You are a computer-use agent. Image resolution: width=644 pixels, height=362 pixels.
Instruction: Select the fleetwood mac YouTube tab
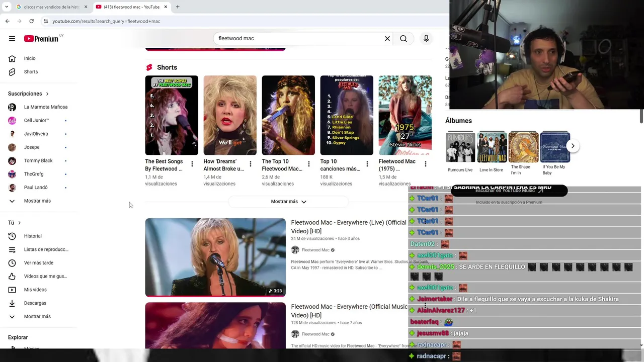point(131,7)
